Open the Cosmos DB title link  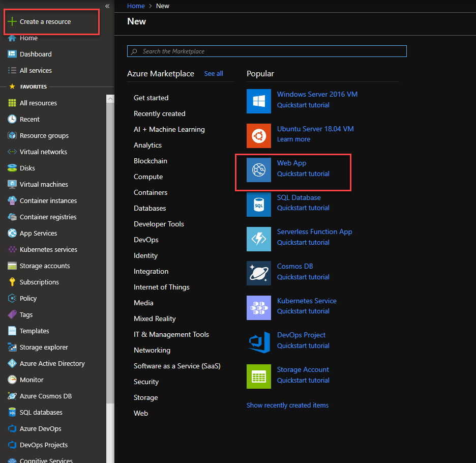coord(295,266)
